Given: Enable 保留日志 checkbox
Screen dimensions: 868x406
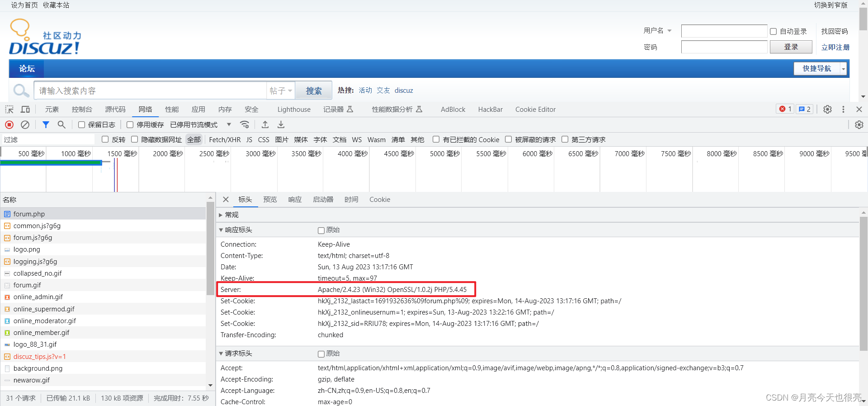Looking at the screenshot, I should click(81, 124).
